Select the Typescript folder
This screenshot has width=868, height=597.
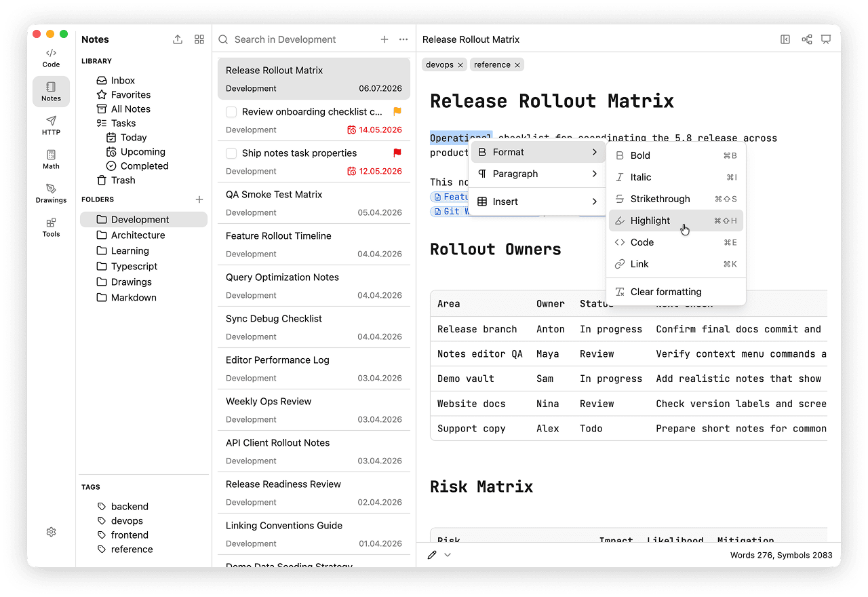(144, 267)
